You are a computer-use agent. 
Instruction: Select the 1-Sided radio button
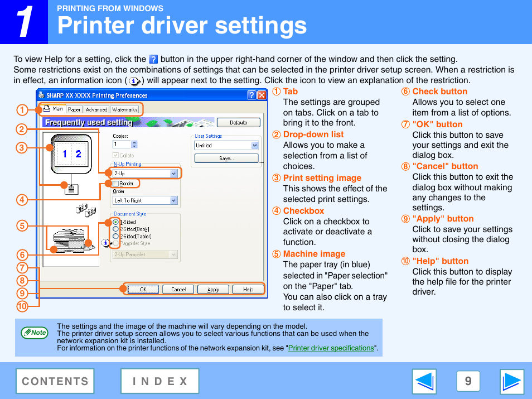pyautogui.click(x=115, y=222)
